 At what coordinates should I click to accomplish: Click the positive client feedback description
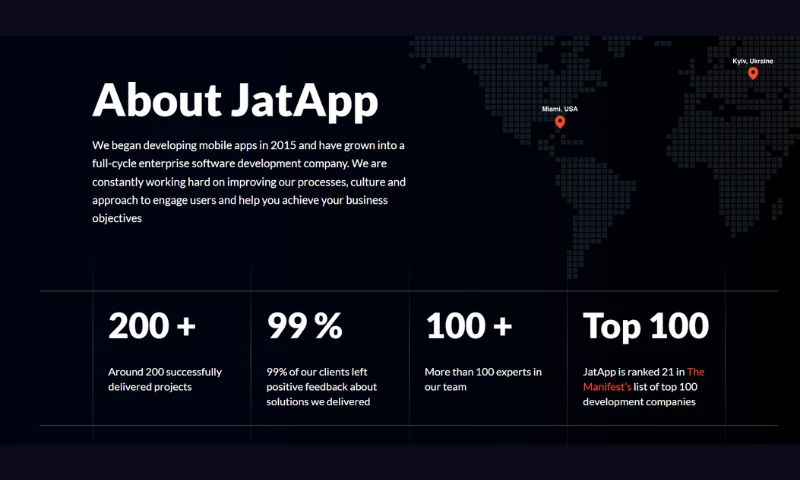(x=321, y=386)
